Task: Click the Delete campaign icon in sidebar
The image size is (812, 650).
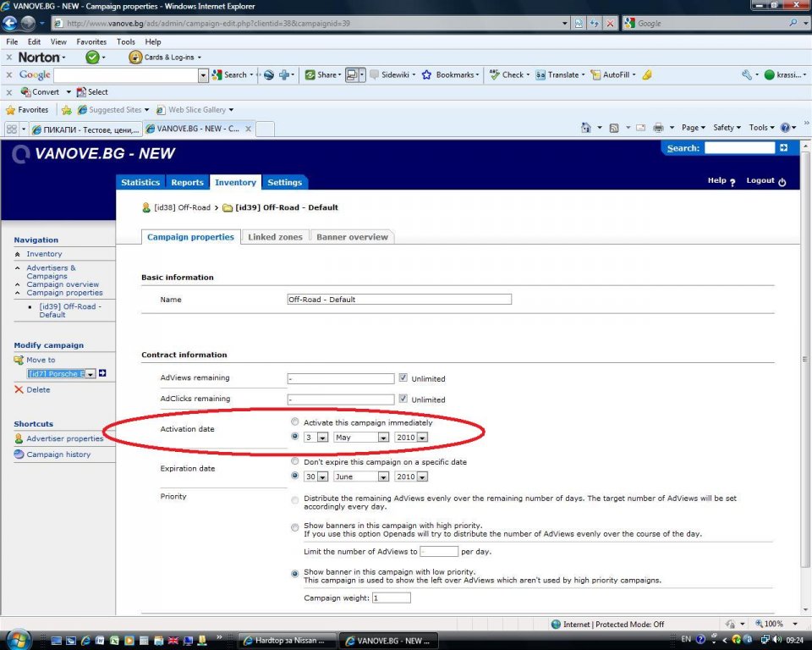Action: pyautogui.click(x=19, y=390)
